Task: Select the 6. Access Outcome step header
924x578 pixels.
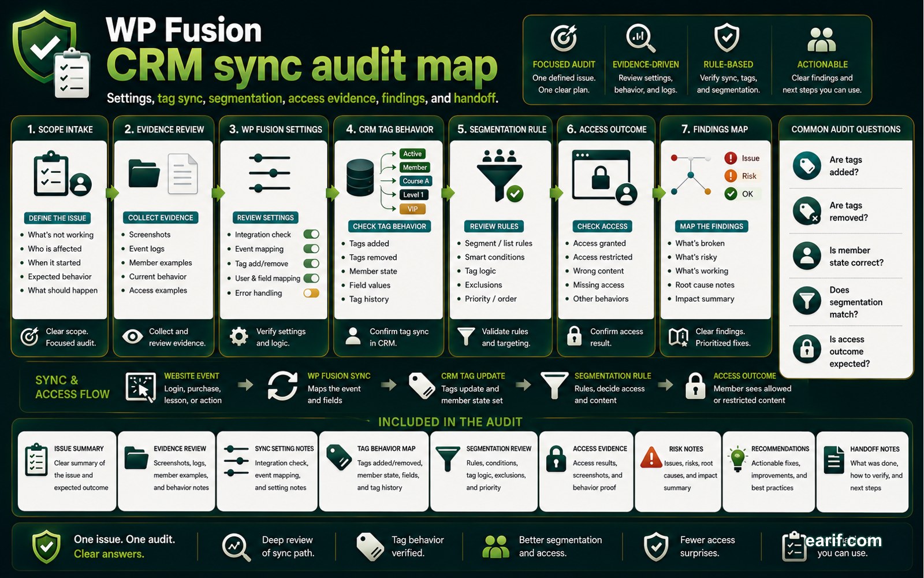Action: [x=606, y=129]
